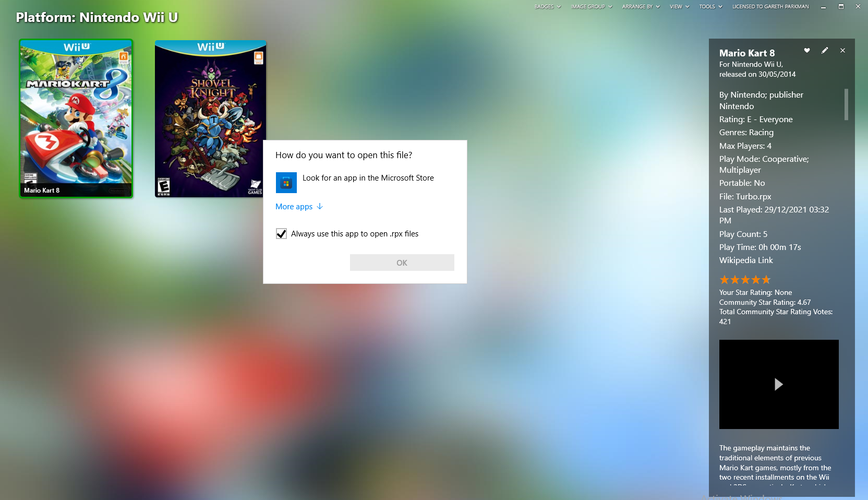868x500 pixels.
Task: Open the Badges menu
Action: tap(547, 7)
